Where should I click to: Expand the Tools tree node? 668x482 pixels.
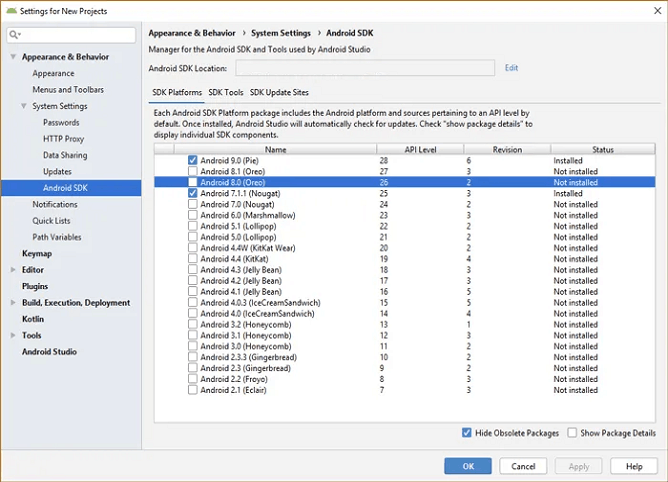pos(13,335)
